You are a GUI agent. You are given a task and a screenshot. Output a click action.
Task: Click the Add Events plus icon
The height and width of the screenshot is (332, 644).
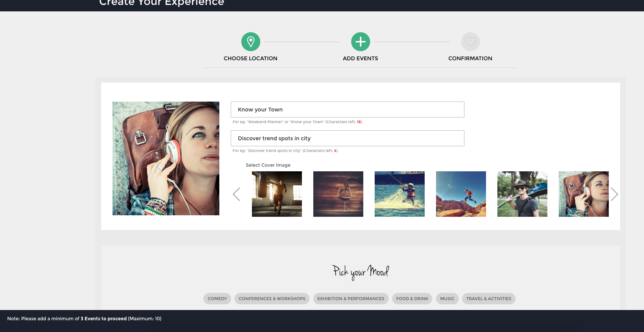361,42
